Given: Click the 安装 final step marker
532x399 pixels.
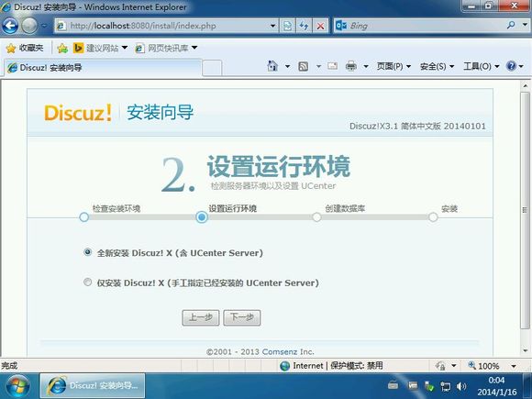Looking at the screenshot, I should (x=433, y=217).
